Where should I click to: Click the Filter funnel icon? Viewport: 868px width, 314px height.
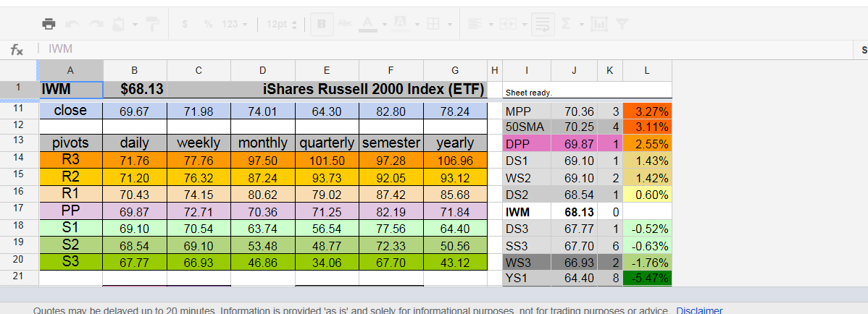point(622,24)
